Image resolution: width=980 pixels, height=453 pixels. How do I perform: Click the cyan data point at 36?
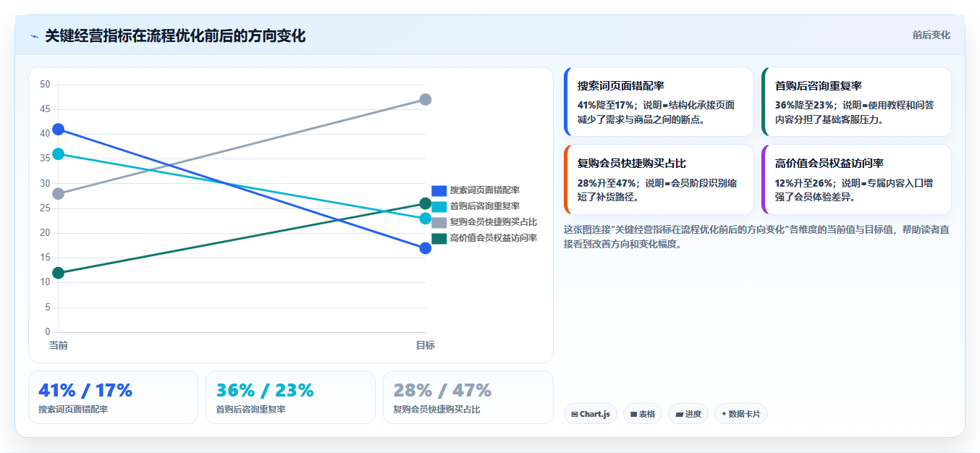pyautogui.click(x=59, y=154)
